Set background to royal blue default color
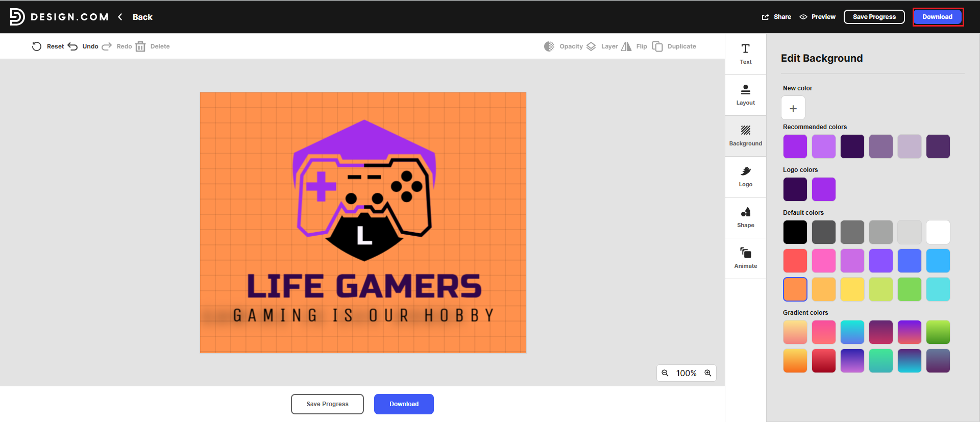Image resolution: width=980 pixels, height=422 pixels. [910, 261]
